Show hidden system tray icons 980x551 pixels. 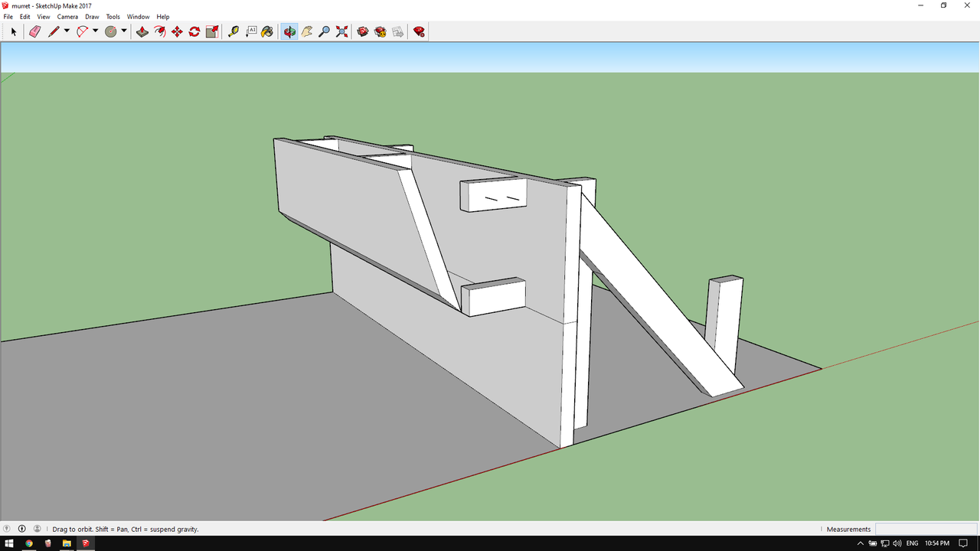(861, 543)
